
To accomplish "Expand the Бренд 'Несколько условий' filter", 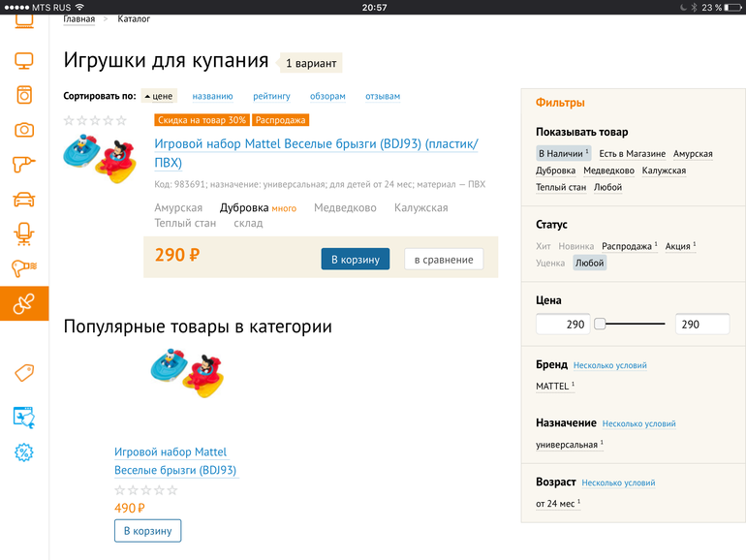I will coord(609,366).
